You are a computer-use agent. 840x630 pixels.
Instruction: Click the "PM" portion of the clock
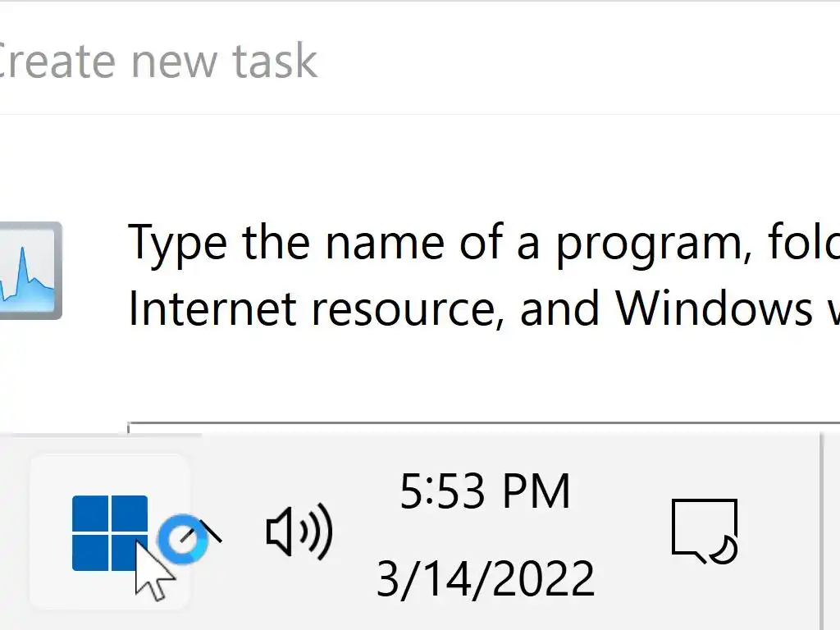pyautogui.click(x=536, y=492)
